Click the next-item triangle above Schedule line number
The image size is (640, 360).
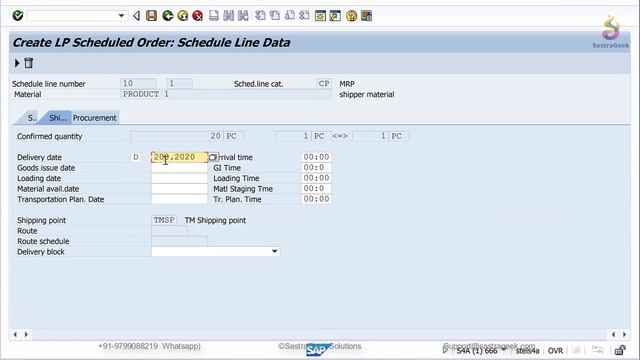pyautogui.click(x=17, y=63)
